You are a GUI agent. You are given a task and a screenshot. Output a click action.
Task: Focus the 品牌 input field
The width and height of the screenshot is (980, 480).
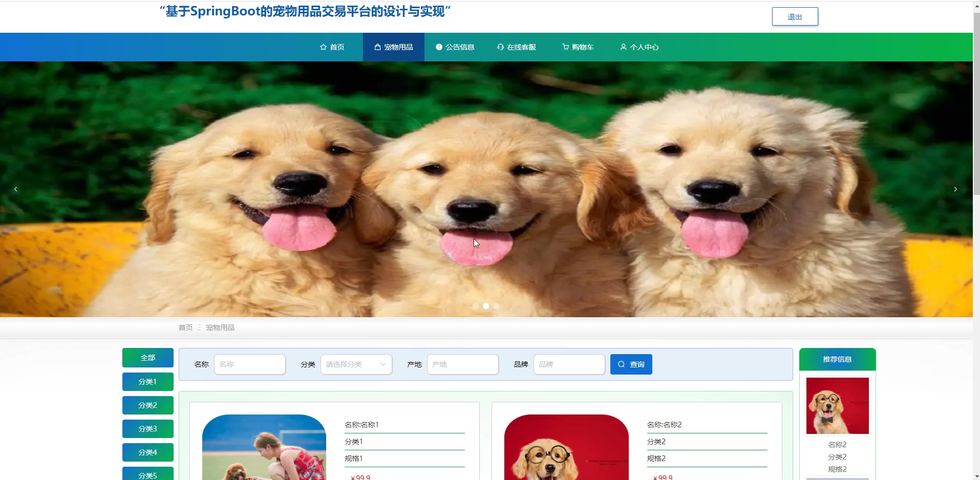click(x=569, y=364)
